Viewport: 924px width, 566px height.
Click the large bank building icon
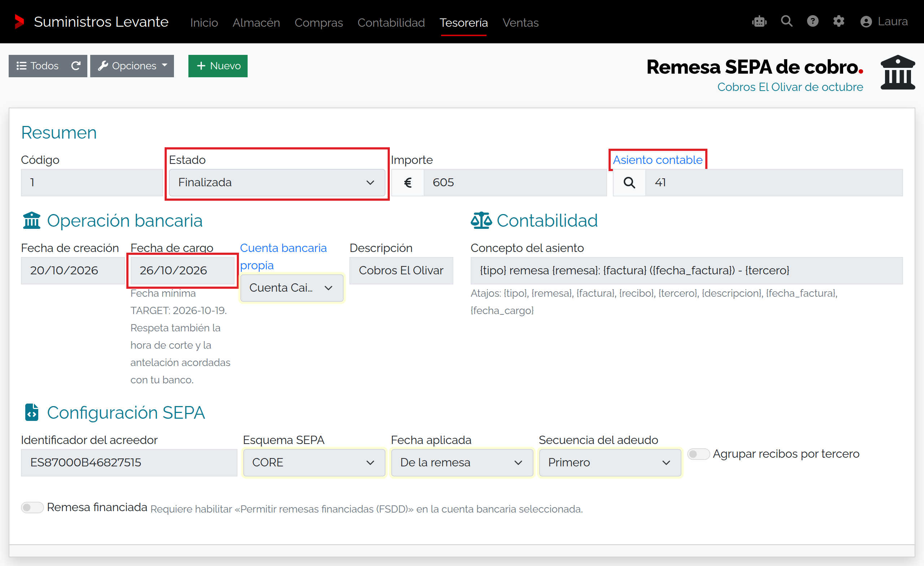point(897,73)
